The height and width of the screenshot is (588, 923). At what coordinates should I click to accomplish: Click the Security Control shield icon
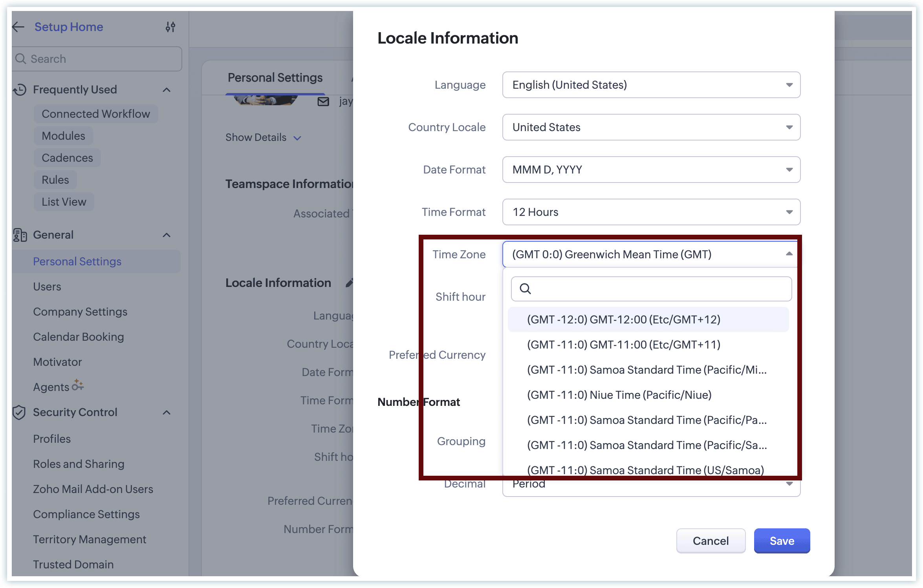(x=19, y=413)
